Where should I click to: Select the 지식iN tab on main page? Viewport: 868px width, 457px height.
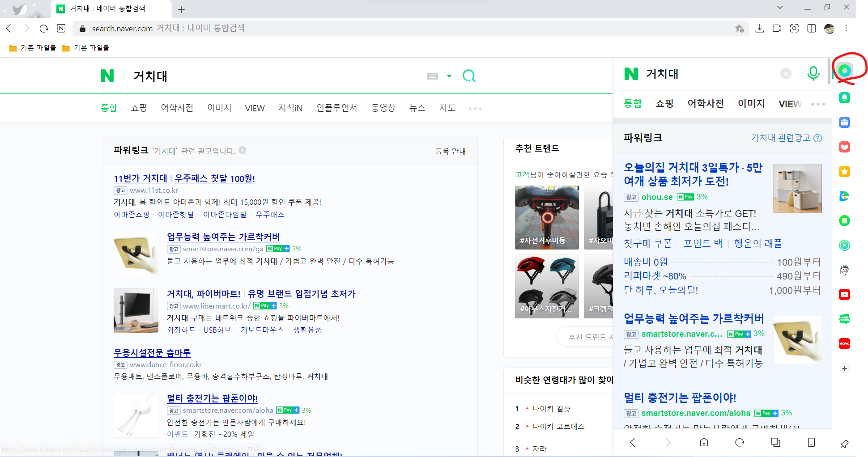[x=290, y=108]
